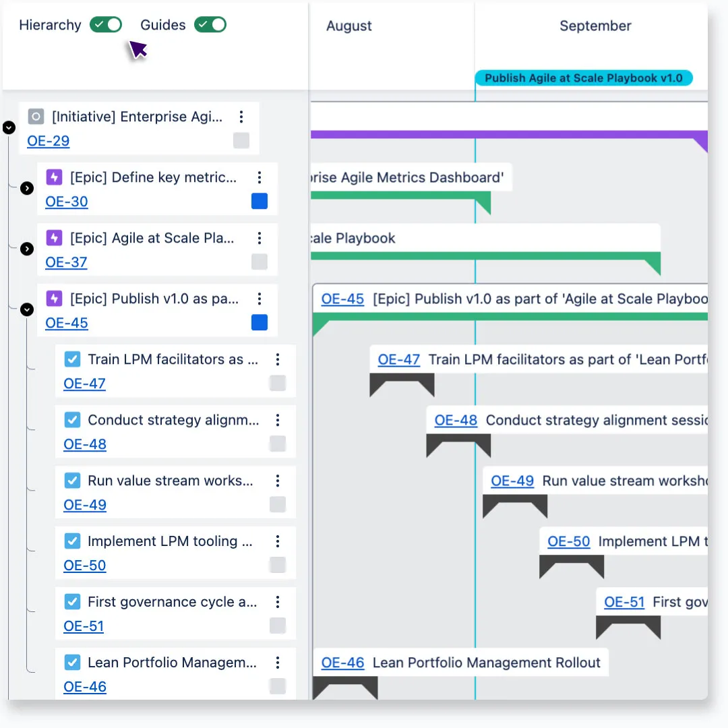Expand the OE-30 Define key metrics epic
The width and height of the screenshot is (728, 728).
(x=27, y=188)
